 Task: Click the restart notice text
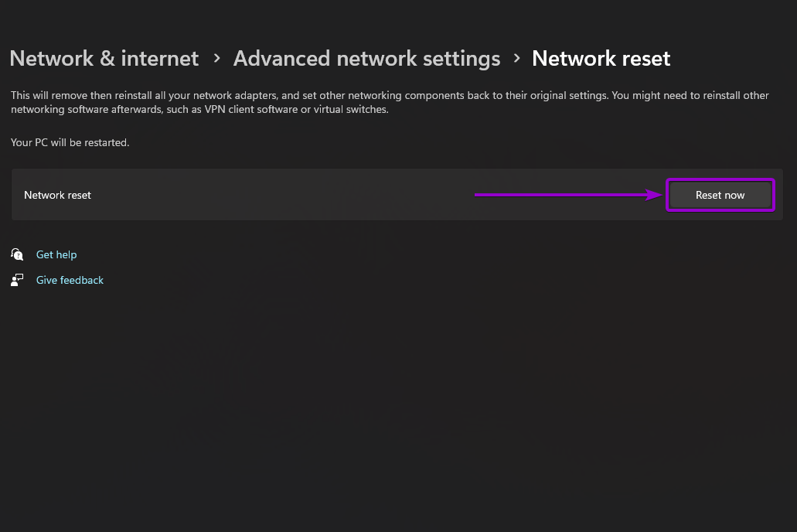click(70, 142)
